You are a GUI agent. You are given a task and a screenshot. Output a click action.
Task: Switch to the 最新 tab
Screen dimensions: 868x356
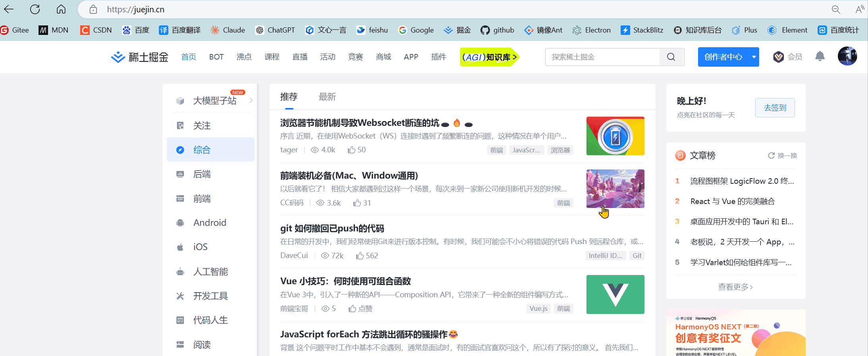click(327, 97)
